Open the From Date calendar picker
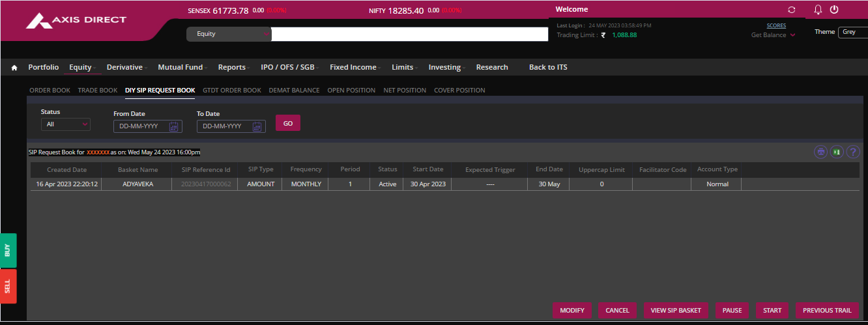This screenshot has width=868, height=325. click(173, 126)
